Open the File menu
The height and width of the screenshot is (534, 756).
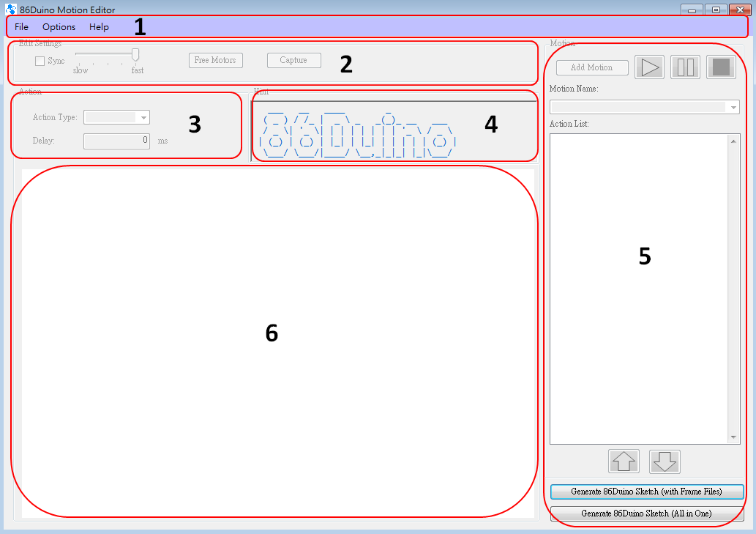(22, 27)
